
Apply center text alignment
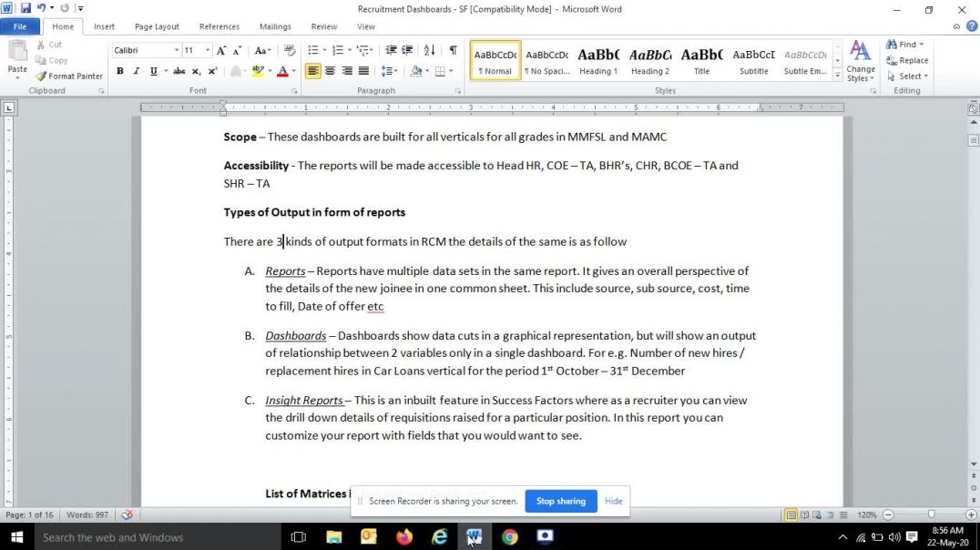coord(330,71)
